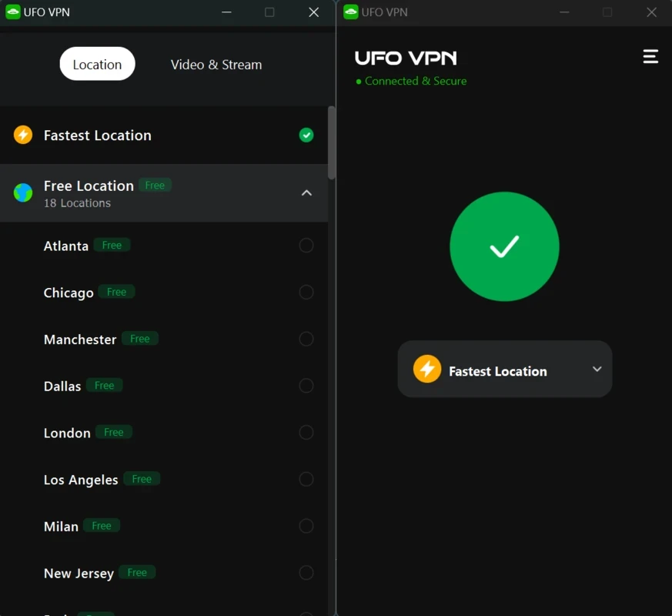Click the Fastest Location label in the list
The image size is (672, 616).
tap(97, 135)
